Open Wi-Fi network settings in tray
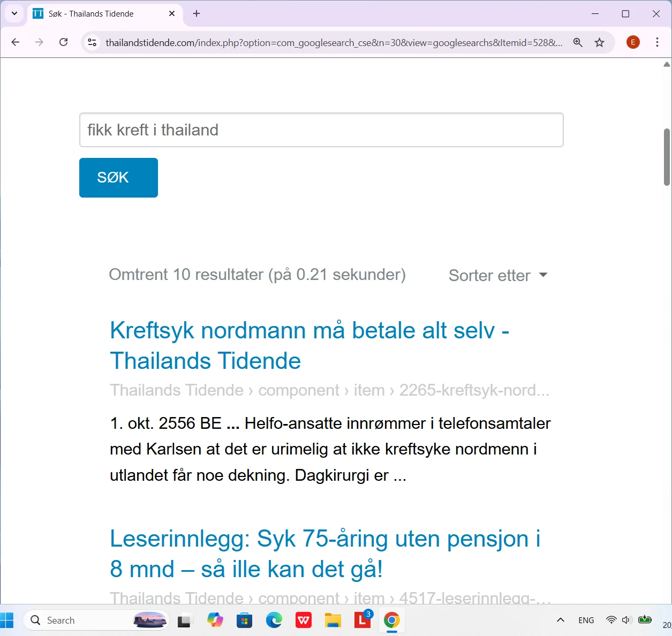This screenshot has height=636, width=672. pyautogui.click(x=611, y=620)
